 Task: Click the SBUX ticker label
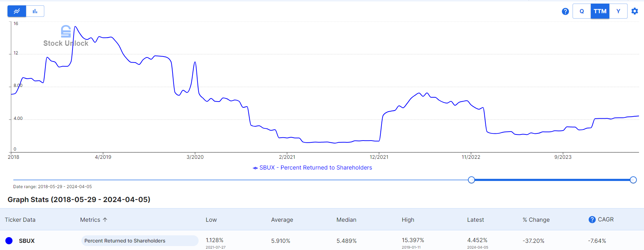point(27,241)
